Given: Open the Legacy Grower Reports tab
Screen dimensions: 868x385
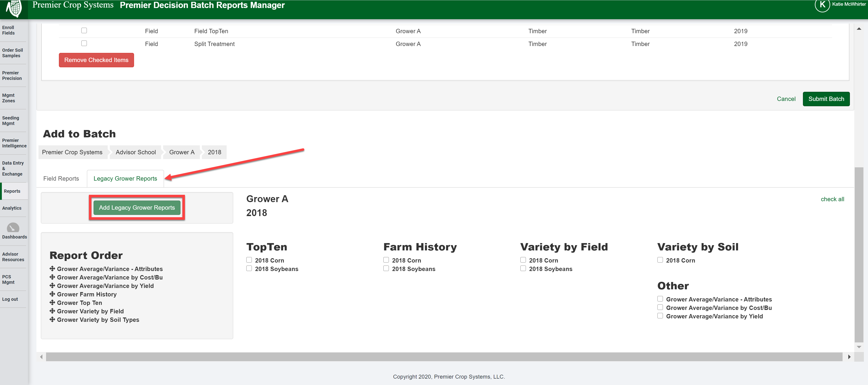Looking at the screenshot, I should [x=125, y=178].
